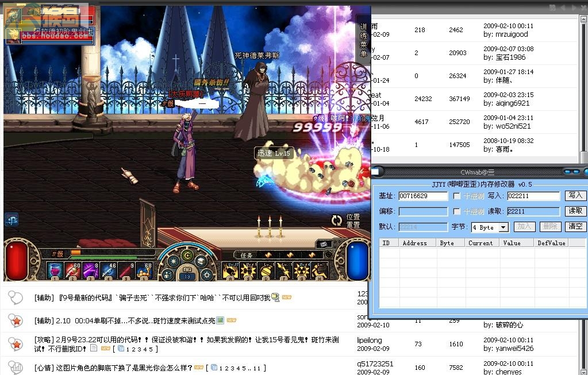Open user profile wo52ni521
This screenshot has width=588, height=375.
click(512, 126)
